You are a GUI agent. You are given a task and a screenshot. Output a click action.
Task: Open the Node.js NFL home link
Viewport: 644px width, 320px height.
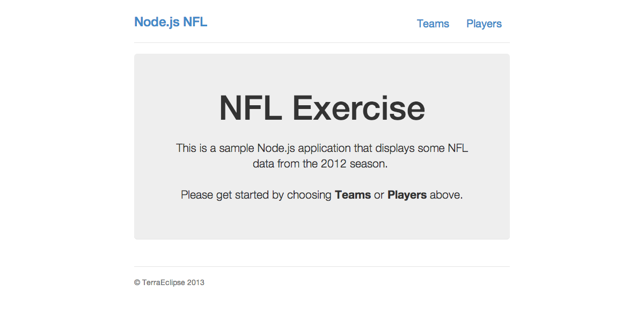(171, 22)
